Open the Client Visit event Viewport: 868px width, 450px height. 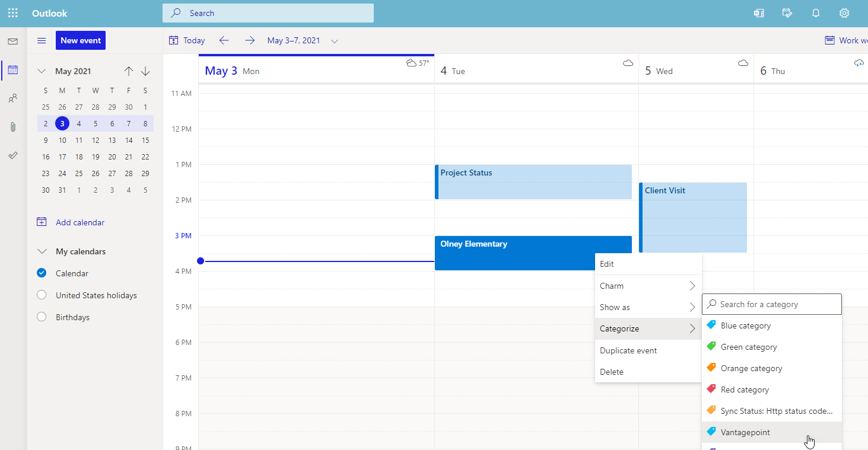pos(693,218)
